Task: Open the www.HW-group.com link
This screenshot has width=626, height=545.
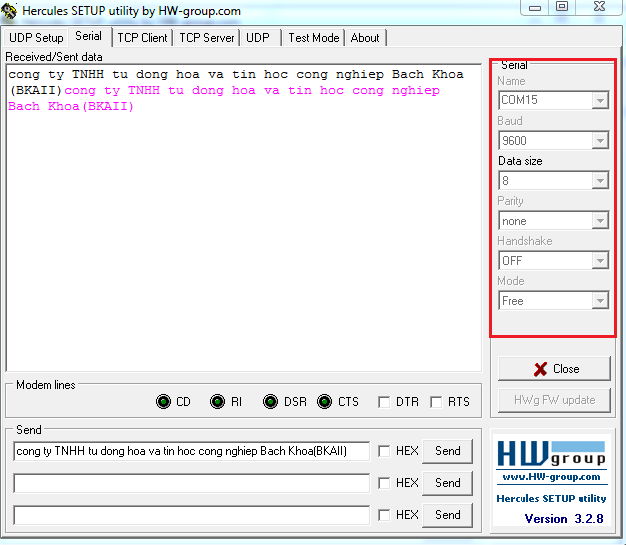Action: 551,477
